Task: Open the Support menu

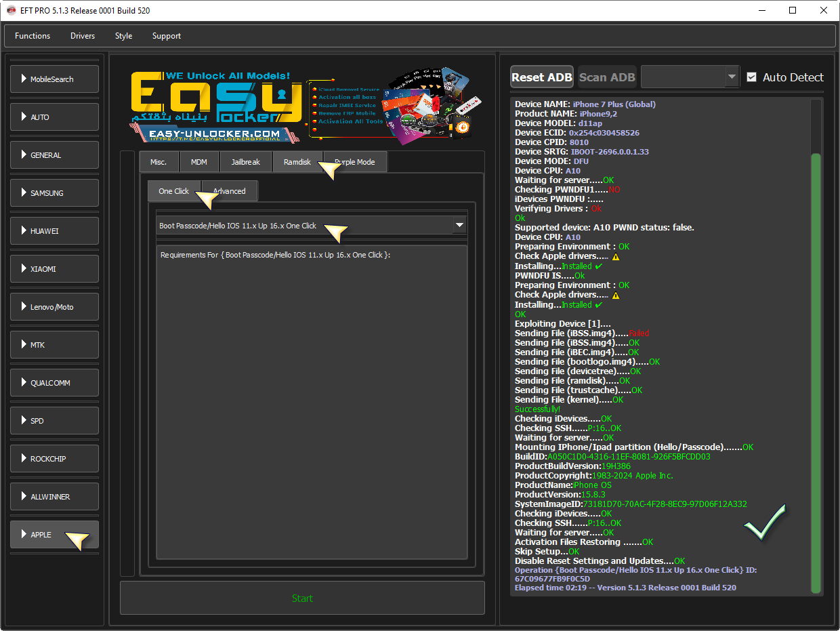Action: 167,36
